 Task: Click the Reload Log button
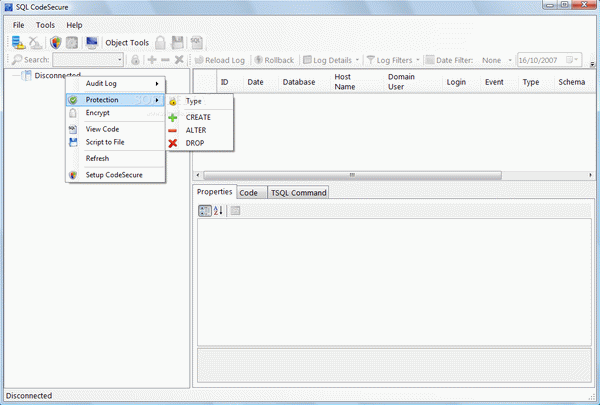pyautogui.click(x=220, y=60)
